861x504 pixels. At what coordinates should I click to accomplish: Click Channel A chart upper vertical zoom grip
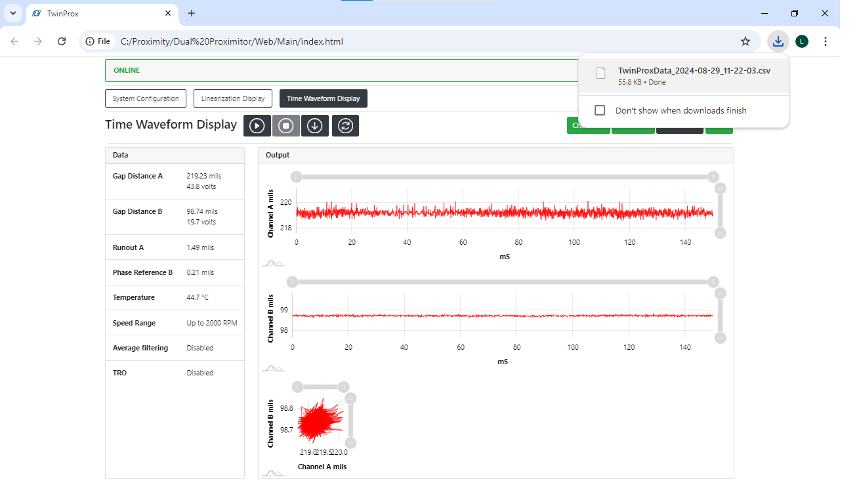[x=720, y=188]
